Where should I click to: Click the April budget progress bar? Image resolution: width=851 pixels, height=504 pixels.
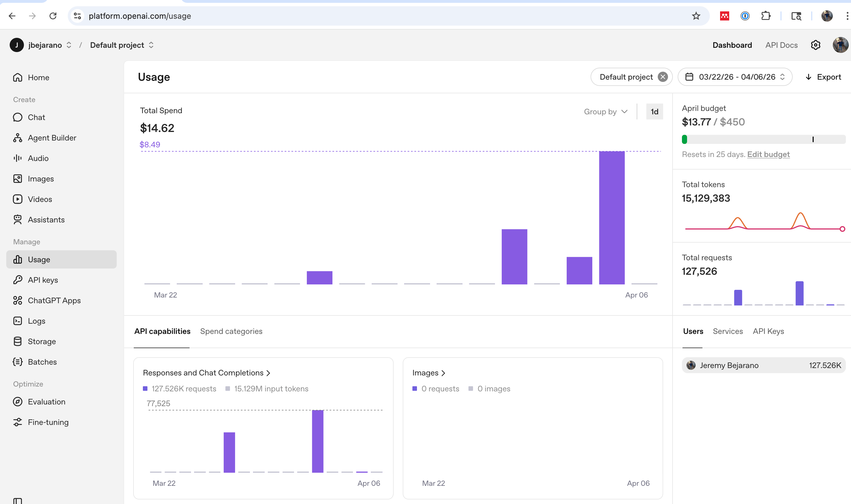[x=763, y=139]
